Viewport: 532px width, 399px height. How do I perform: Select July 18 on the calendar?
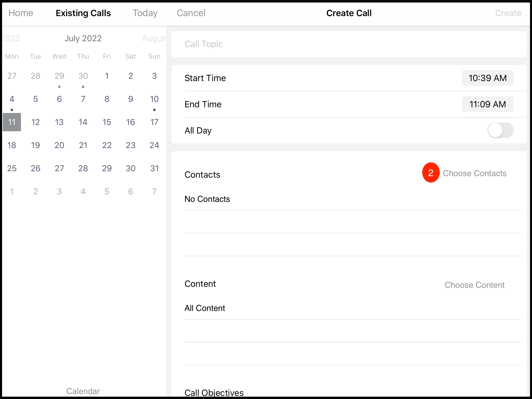pyautogui.click(x=11, y=145)
